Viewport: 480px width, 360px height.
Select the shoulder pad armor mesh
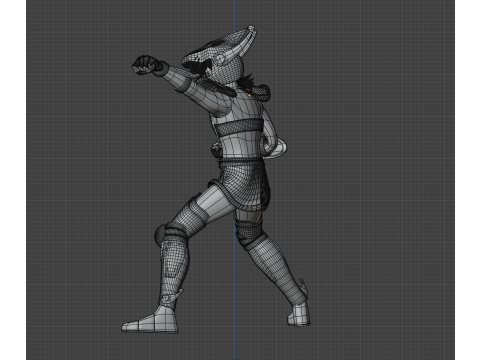tap(261, 91)
